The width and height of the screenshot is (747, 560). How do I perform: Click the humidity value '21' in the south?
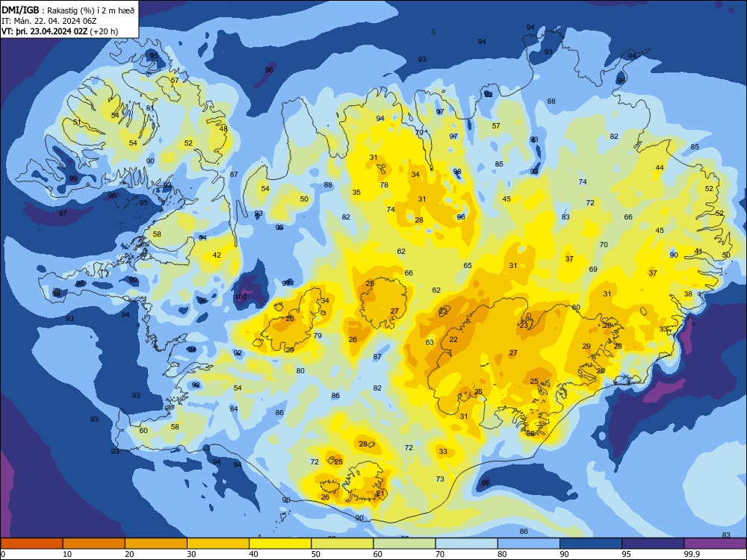pyautogui.click(x=380, y=494)
